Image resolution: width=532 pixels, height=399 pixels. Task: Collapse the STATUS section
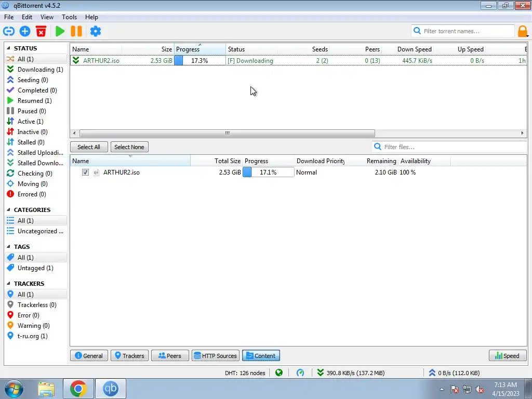(8, 48)
